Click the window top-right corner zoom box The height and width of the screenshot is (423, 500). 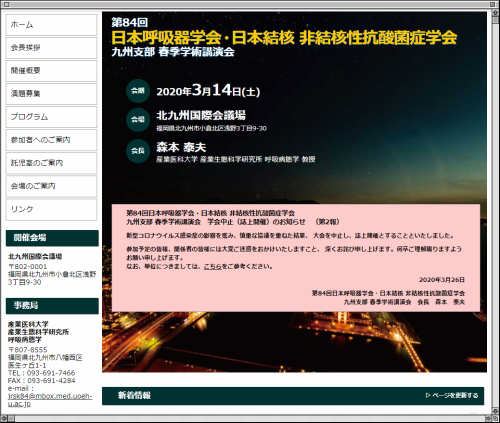coord(493,4)
